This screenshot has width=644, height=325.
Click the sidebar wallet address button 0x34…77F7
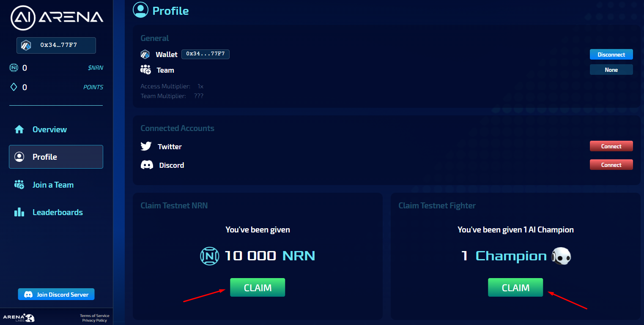pyautogui.click(x=56, y=45)
